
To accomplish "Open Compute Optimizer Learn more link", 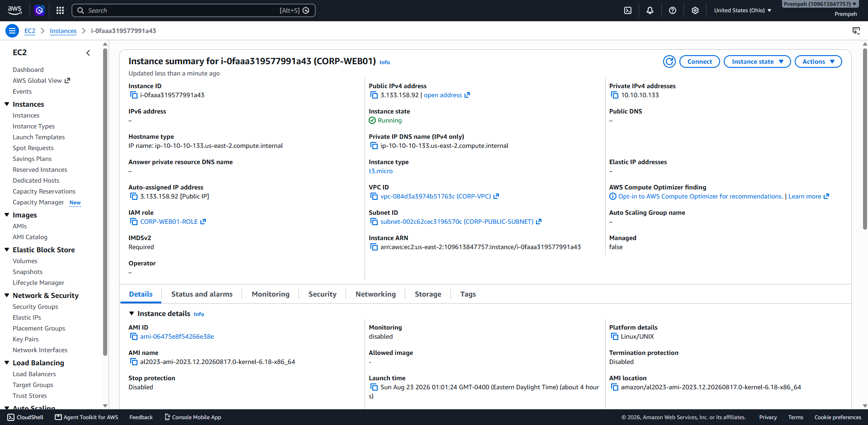I will click(809, 196).
